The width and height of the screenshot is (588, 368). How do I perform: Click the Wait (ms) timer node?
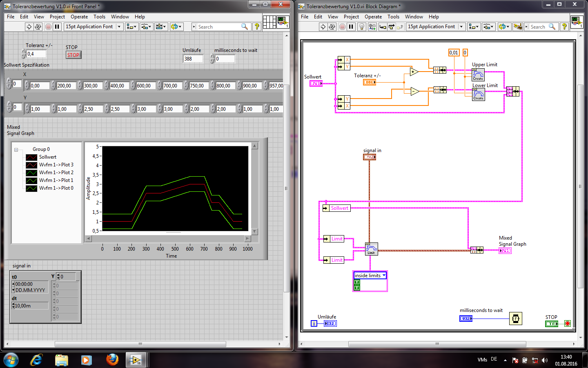click(x=515, y=319)
